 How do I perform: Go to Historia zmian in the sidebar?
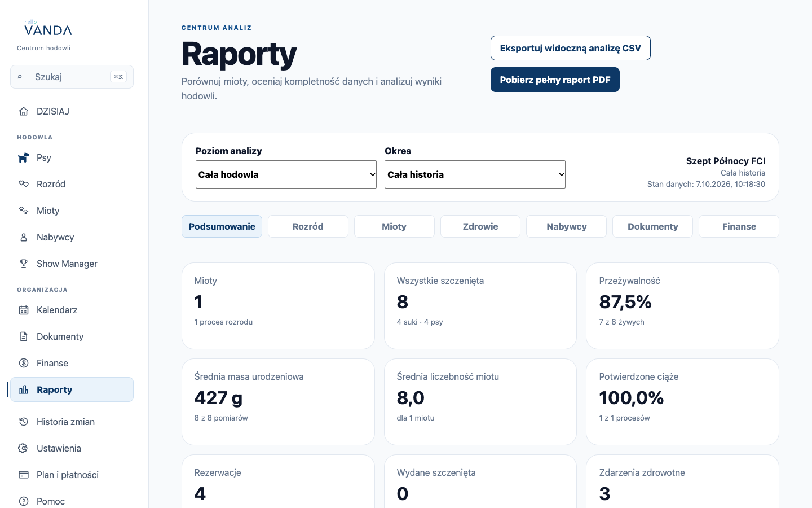tap(72, 422)
